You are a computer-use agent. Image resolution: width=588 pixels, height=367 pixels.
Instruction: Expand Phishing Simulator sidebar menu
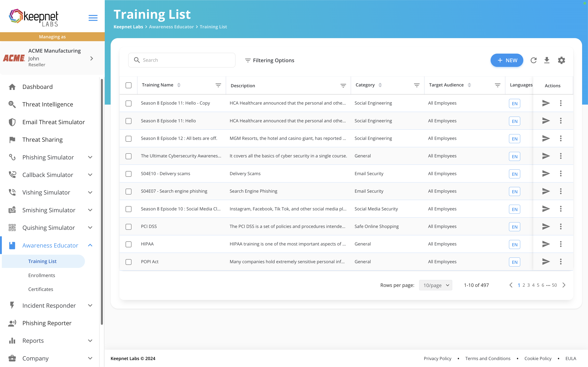pos(90,157)
